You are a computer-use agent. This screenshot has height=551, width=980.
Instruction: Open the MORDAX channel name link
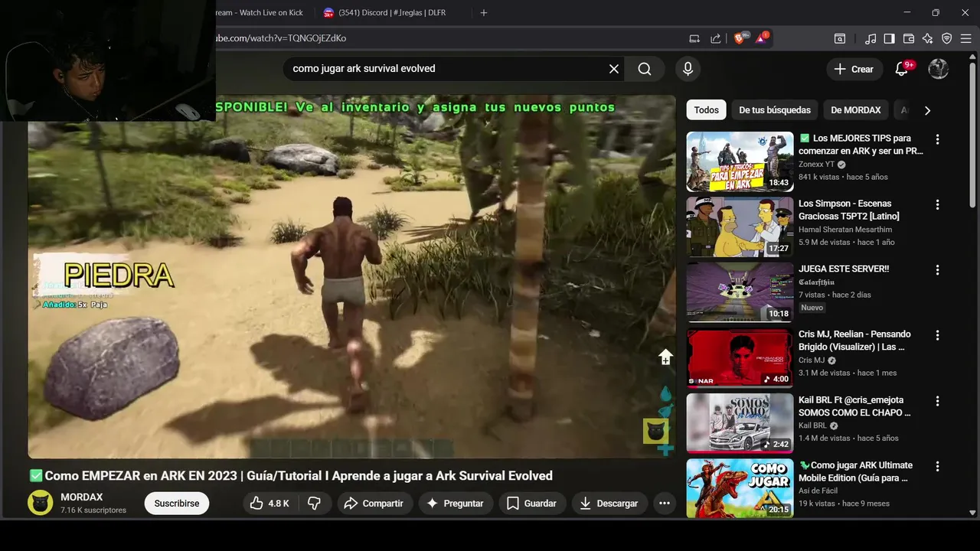82,497
